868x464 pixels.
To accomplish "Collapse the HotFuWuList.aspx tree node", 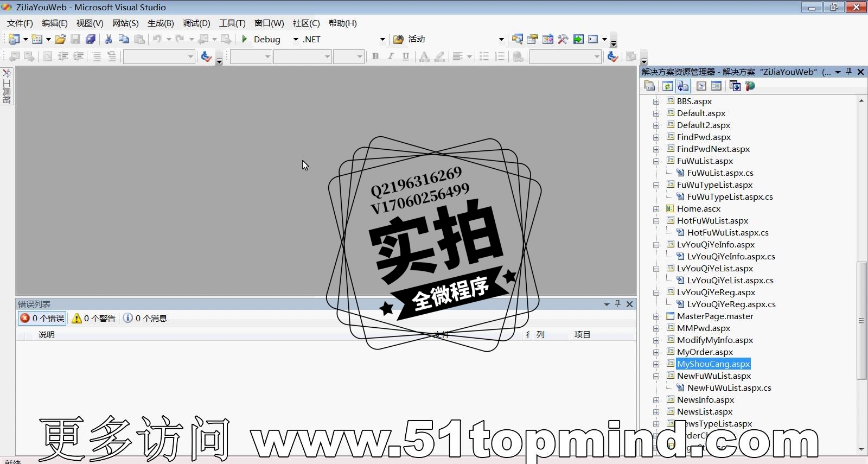I will click(x=656, y=221).
